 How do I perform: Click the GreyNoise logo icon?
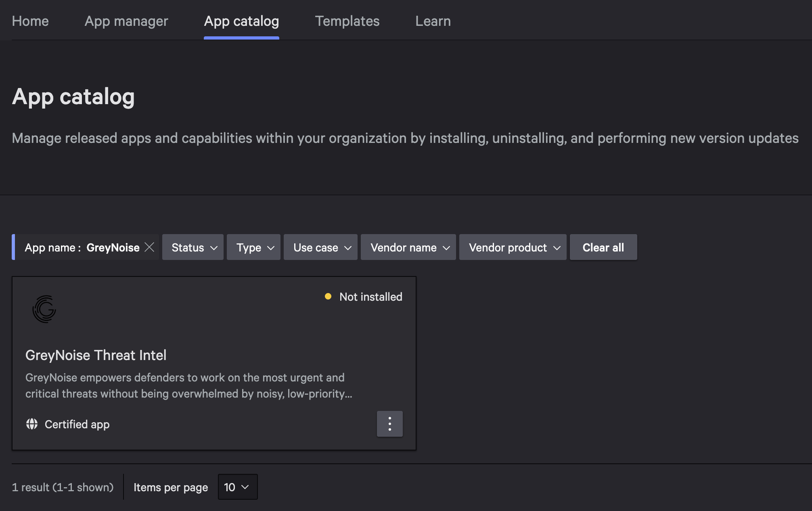coord(44,309)
